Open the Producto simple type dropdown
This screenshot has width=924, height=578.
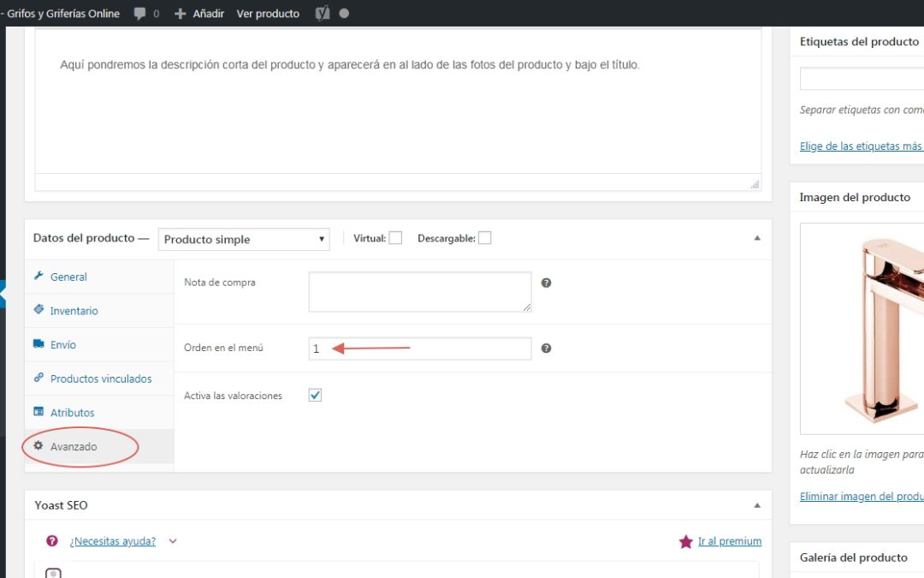pos(244,240)
